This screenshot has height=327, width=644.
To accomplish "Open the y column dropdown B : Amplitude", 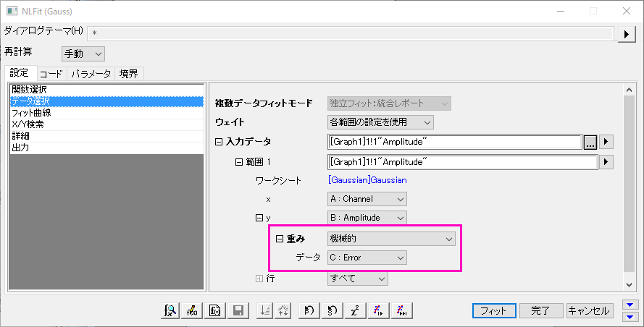I will [367, 218].
